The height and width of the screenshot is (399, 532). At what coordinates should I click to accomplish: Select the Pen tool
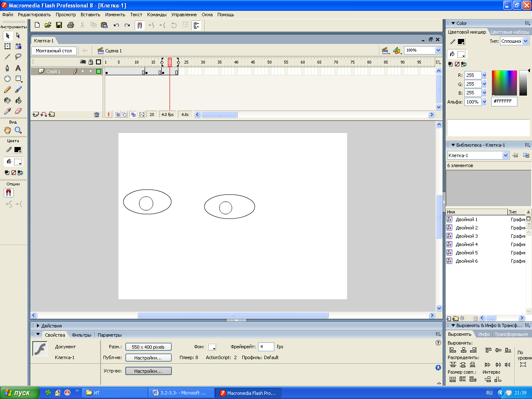7,68
